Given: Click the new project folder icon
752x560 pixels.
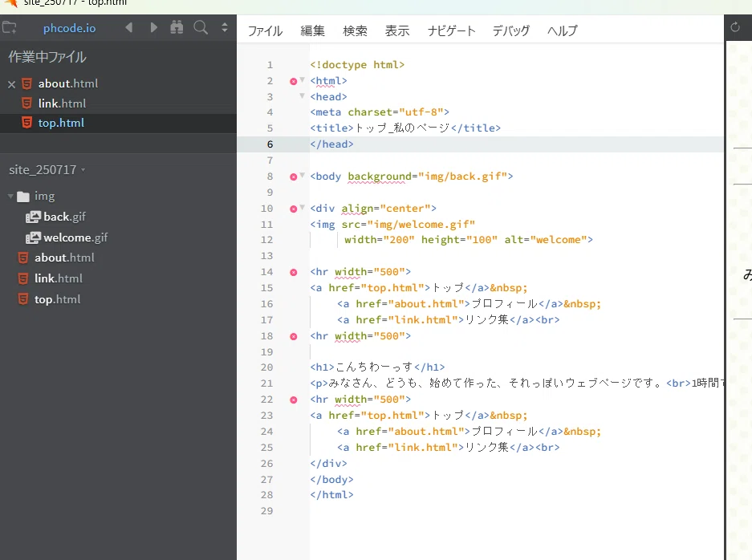Looking at the screenshot, I should click(x=9, y=28).
